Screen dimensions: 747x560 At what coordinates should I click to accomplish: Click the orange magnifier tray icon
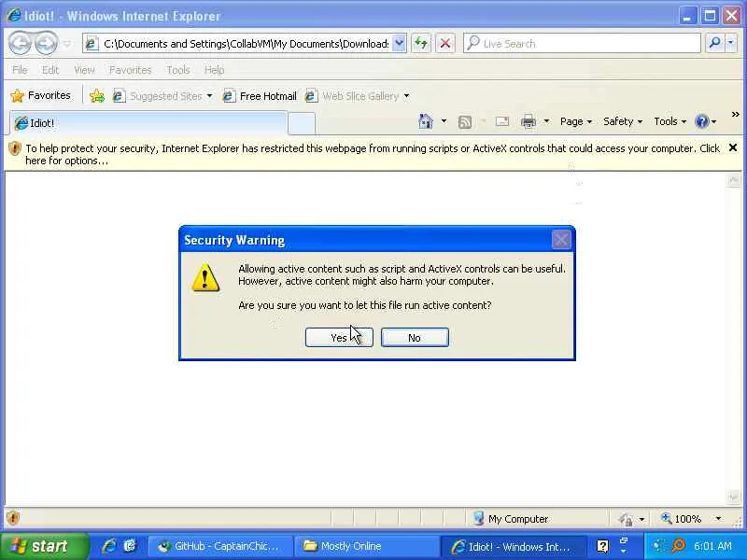(x=678, y=546)
